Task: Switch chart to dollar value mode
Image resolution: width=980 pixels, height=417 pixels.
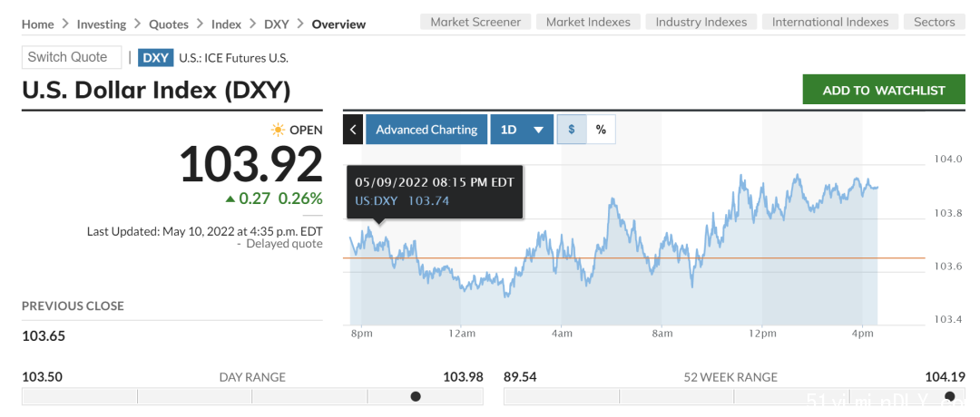Action: 572,130
